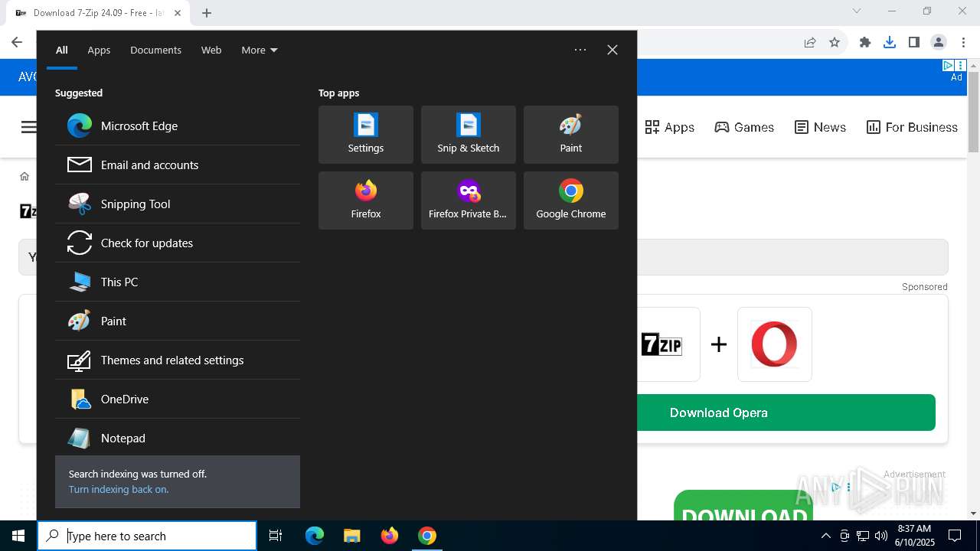Screen dimensions: 980x551
Task: Show hidden system tray icons
Action: pyautogui.click(x=825, y=536)
